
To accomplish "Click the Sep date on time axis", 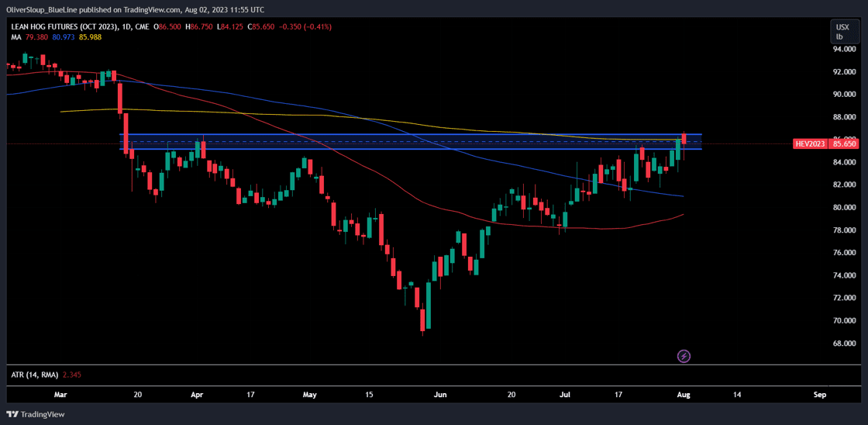I will 820,395.
